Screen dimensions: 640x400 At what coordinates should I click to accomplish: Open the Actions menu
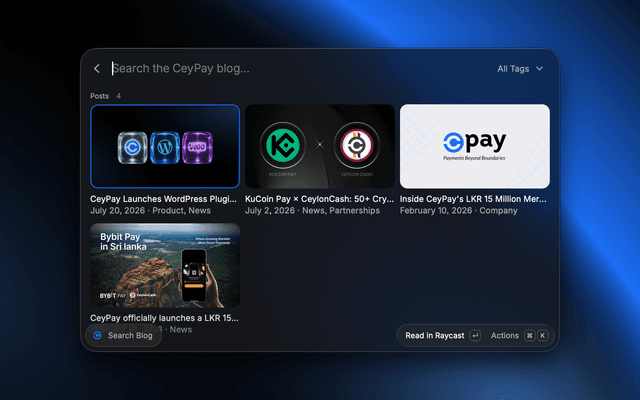(x=505, y=336)
